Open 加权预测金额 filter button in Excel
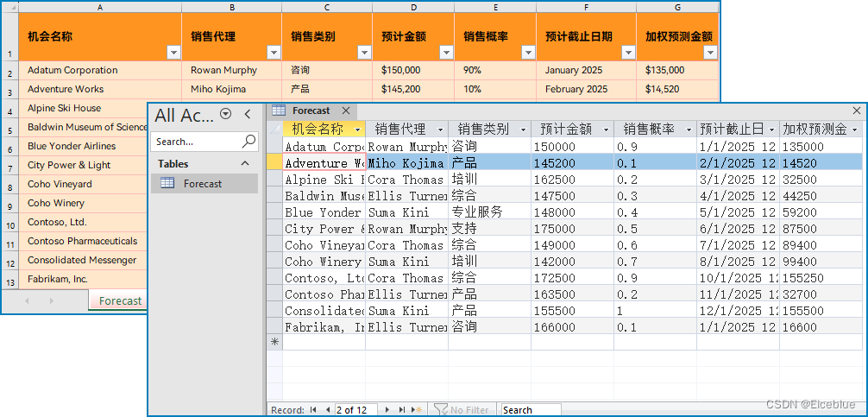This screenshot has height=417, width=868. [x=710, y=53]
